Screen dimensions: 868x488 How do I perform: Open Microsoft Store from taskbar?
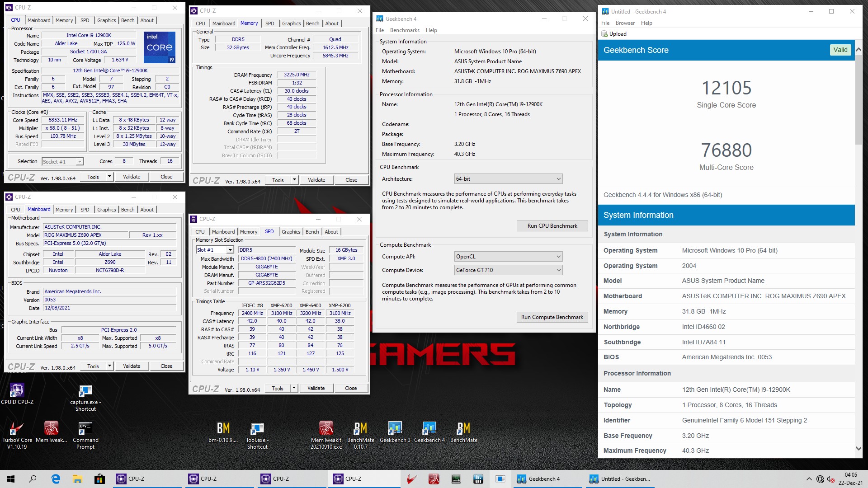pos(99,479)
